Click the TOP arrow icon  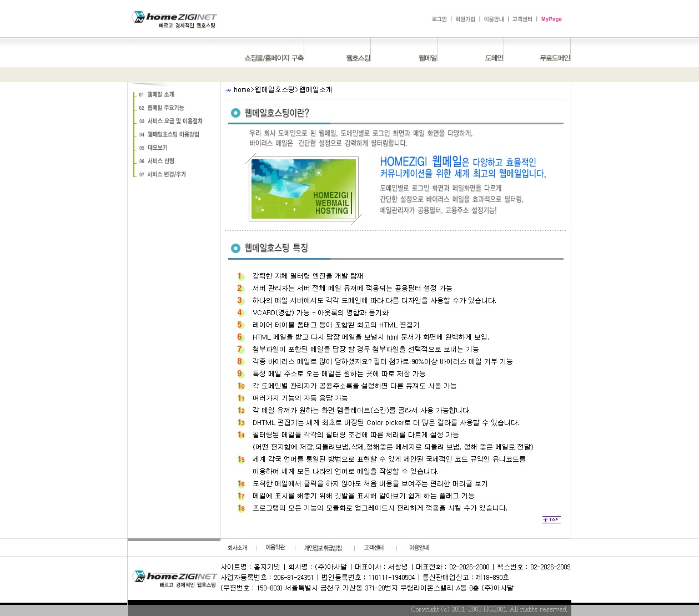(x=551, y=520)
